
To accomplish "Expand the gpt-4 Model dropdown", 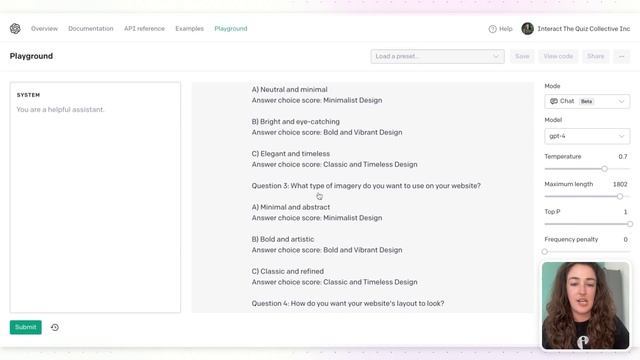I will (x=587, y=136).
